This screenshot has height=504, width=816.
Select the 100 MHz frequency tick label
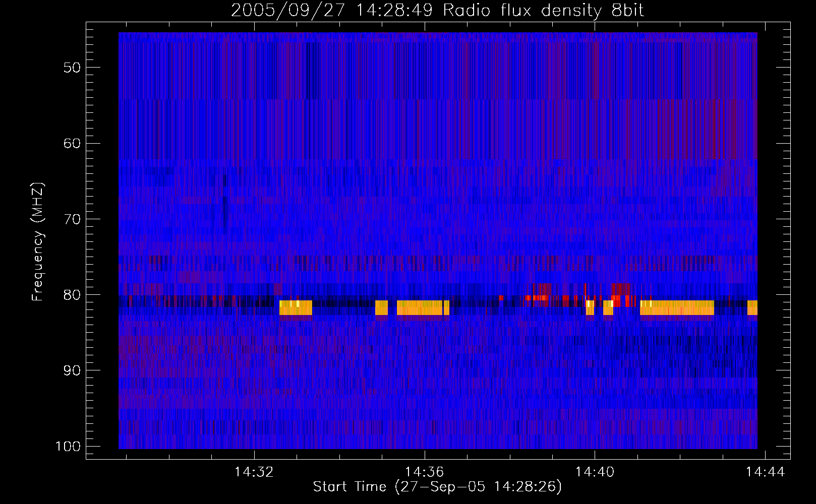point(68,446)
